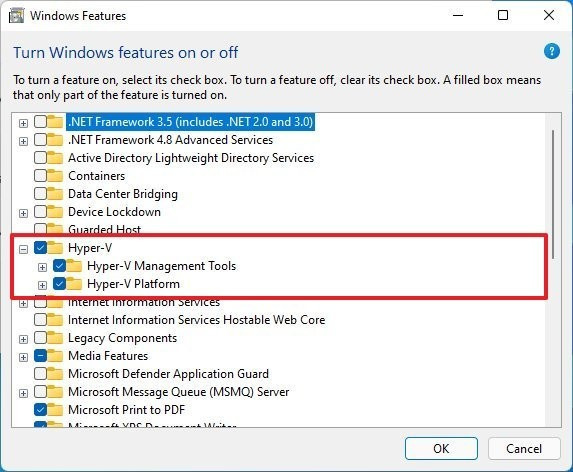Expand the Device Lockdown node
Image resolution: width=573 pixels, height=472 pixels.
click(x=23, y=213)
